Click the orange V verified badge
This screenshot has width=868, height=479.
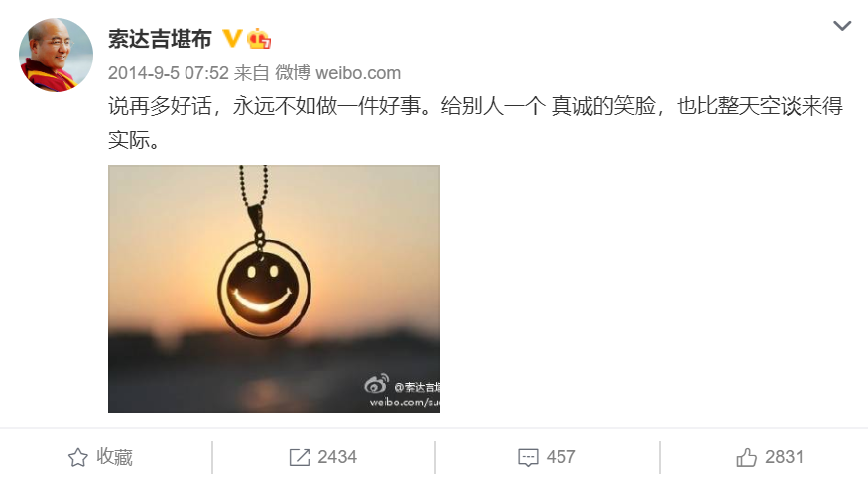coord(232,38)
